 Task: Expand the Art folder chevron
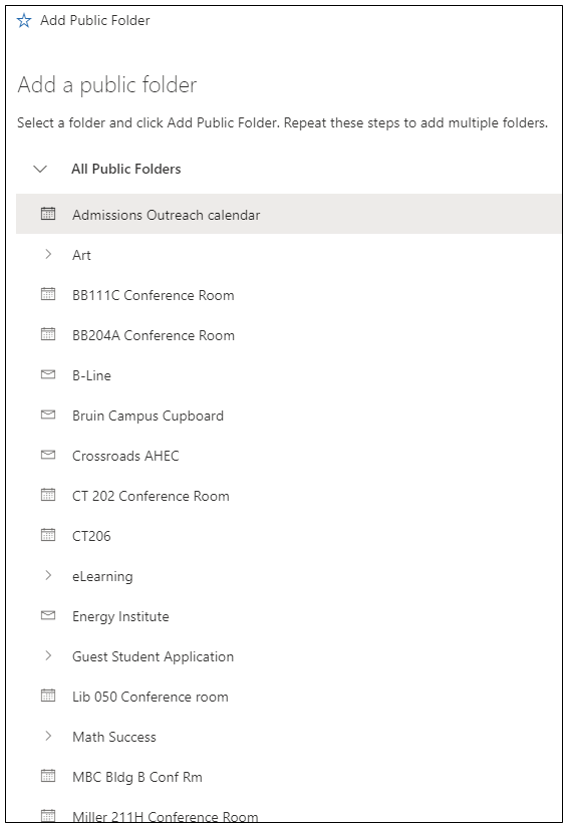pyautogui.click(x=48, y=254)
